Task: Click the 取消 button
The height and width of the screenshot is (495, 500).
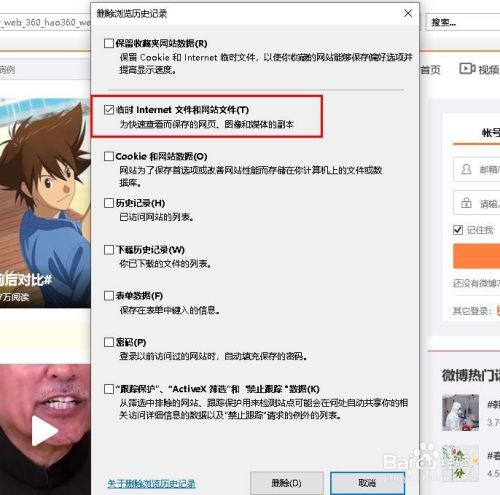Action: click(367, 483)
